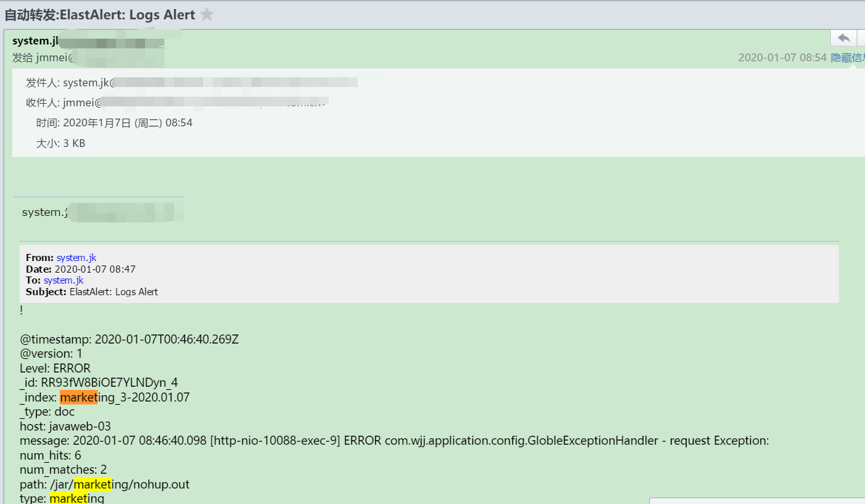The height and width of the screenshot is (504, 865).
Task: Select the email subject title text
Action: point(100,15)
